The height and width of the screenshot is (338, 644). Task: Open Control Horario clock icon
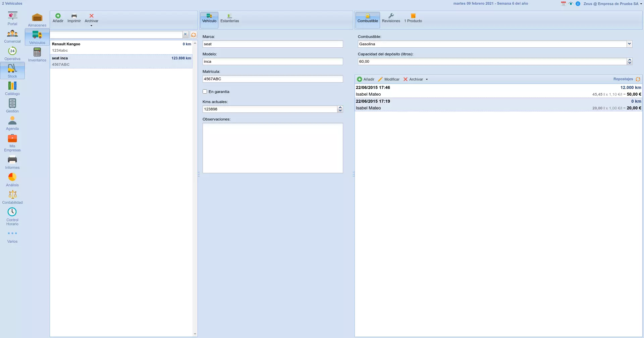(x=12, y=212)
